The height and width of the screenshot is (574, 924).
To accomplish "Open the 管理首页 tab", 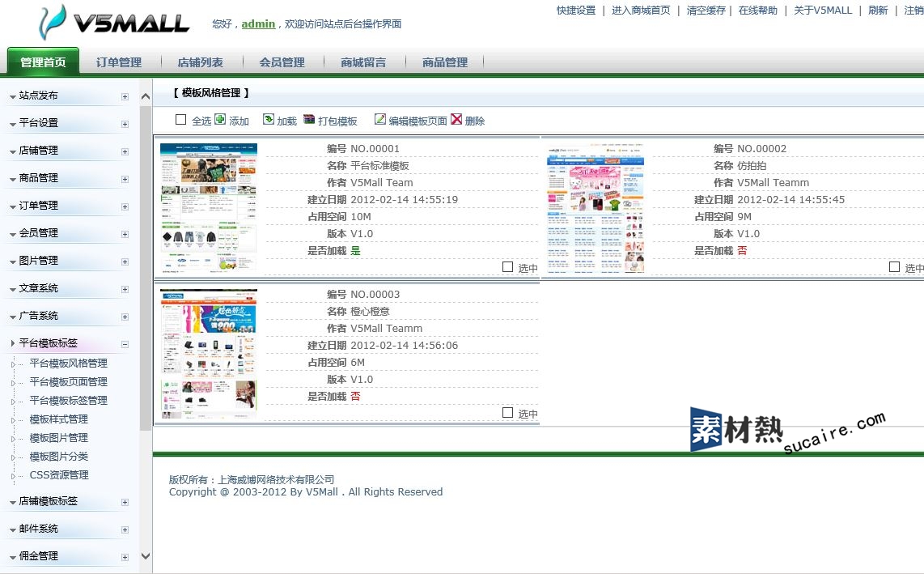I will [x=43, y=62].
